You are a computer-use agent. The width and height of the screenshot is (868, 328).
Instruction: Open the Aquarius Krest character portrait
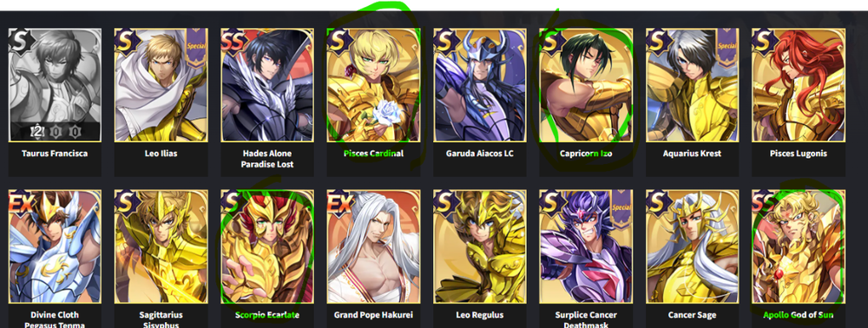(693, 85)
